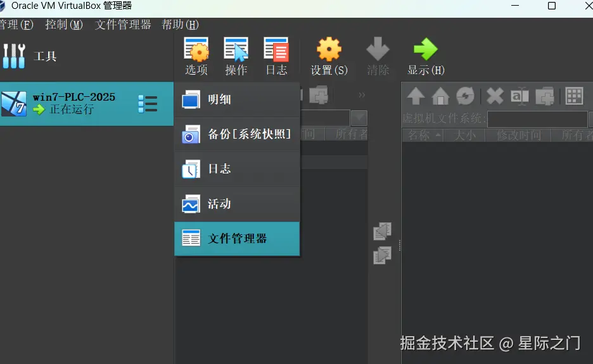Click the green 显示(H) arrow
Image resolution: width=593 pixels, height=364 pixels.
(x=426, y=49)
